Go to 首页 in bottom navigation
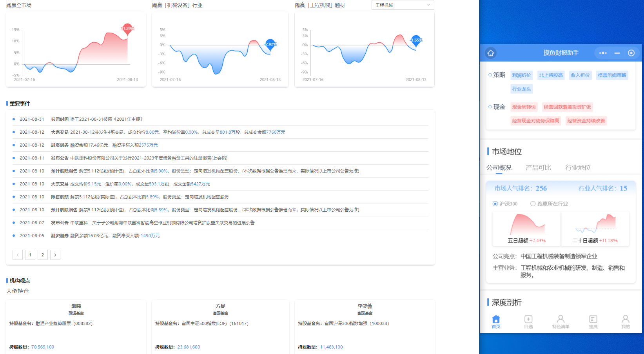The width and height of the screenshot is (644, 354). coord(496,321)
